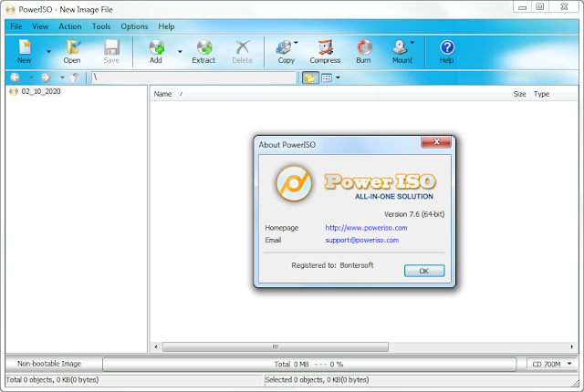
Task: Click the Compress toolbar icon
Action: [x=326, y=47]
